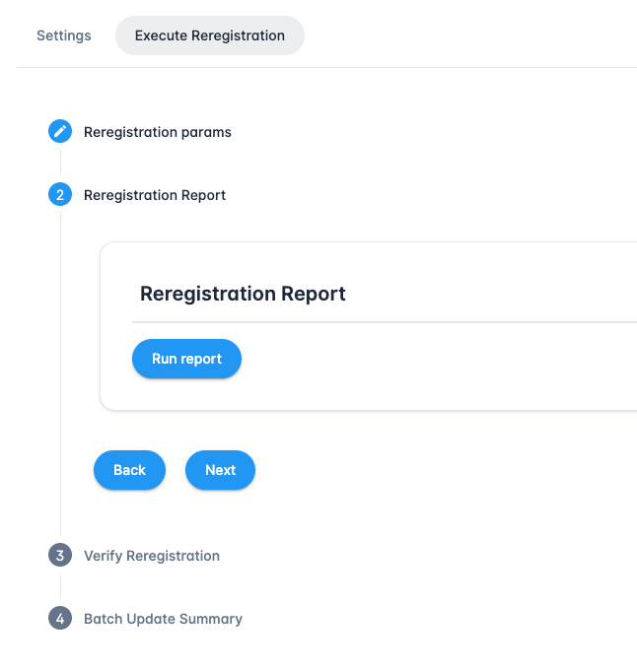Jump to the Verify Reregistration step
This screenshot has width=637, height=672.
[151, 556]
